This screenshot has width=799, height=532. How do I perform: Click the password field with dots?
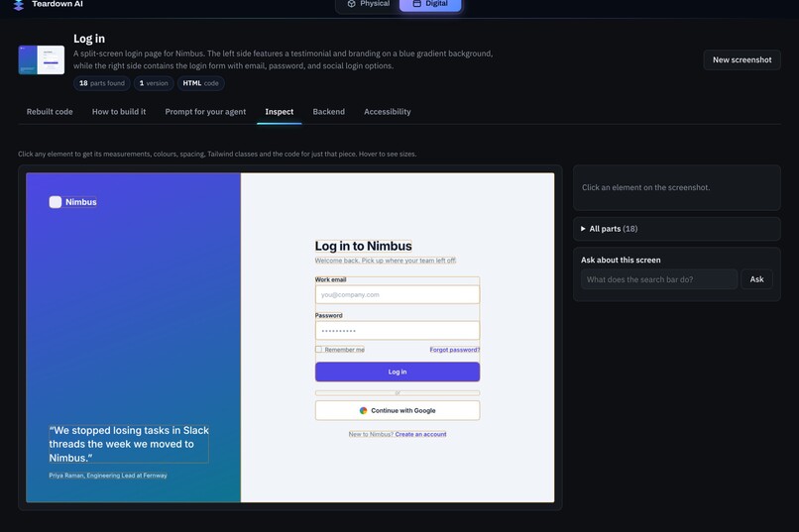tap(398, 331)
